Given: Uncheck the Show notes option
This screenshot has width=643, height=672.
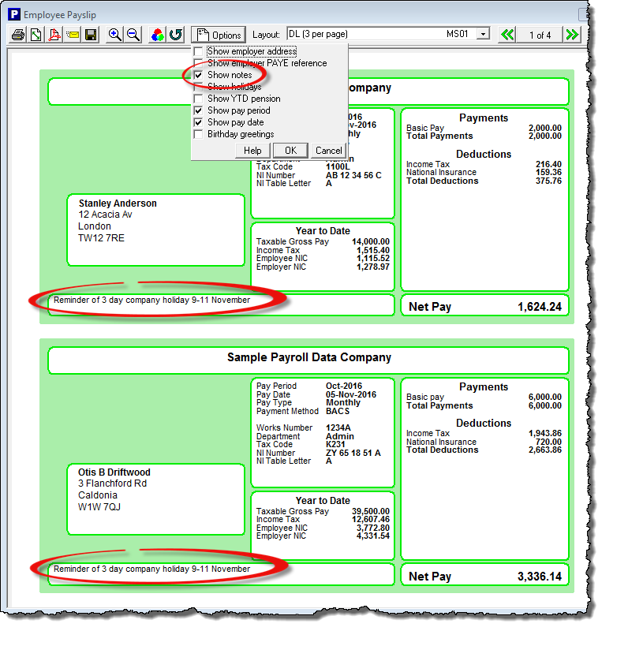Looking at the screenshot, I should (x=199, y=75).
